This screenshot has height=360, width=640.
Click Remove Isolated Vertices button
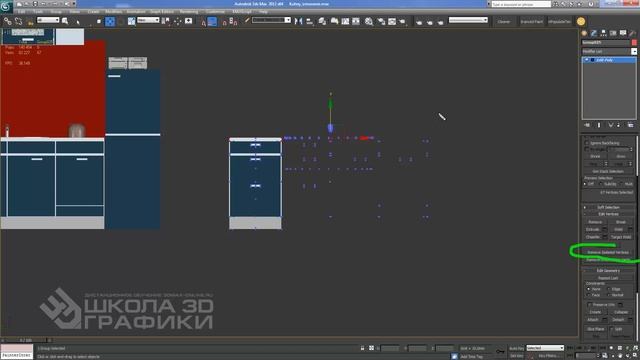tap(608, 252)
